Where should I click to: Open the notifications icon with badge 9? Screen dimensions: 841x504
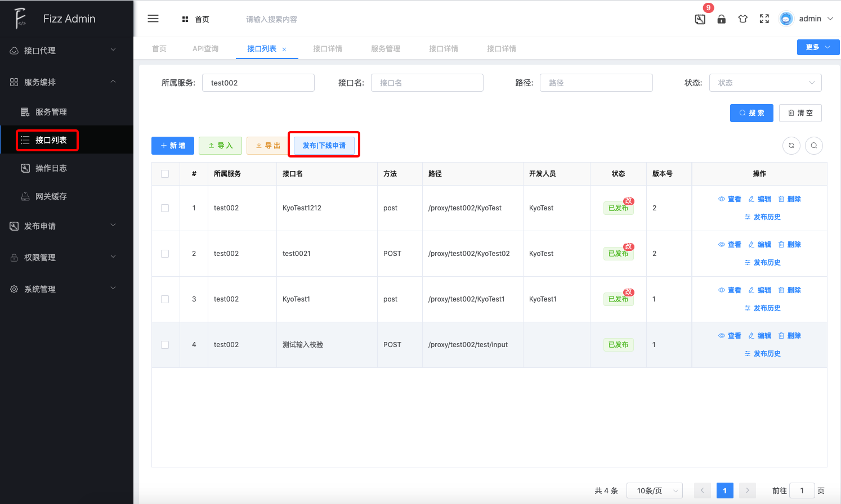700,19
